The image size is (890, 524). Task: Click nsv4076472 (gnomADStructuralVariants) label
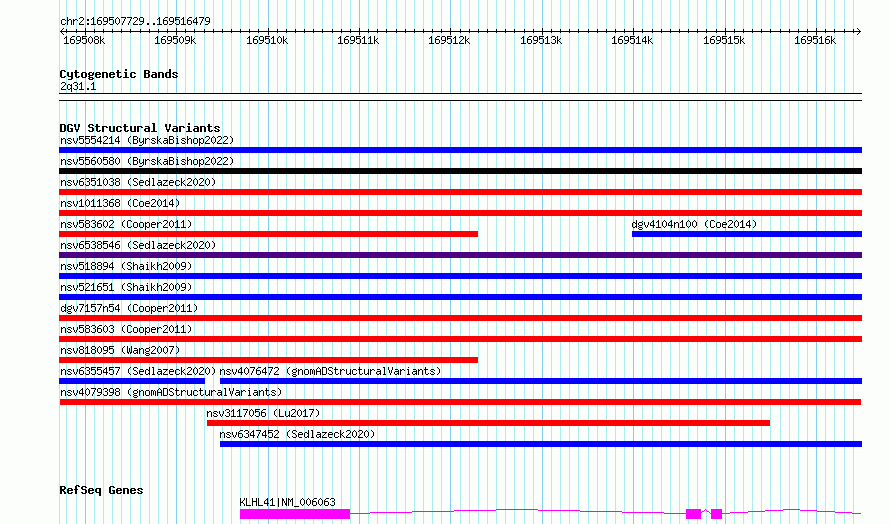(330, 371)
